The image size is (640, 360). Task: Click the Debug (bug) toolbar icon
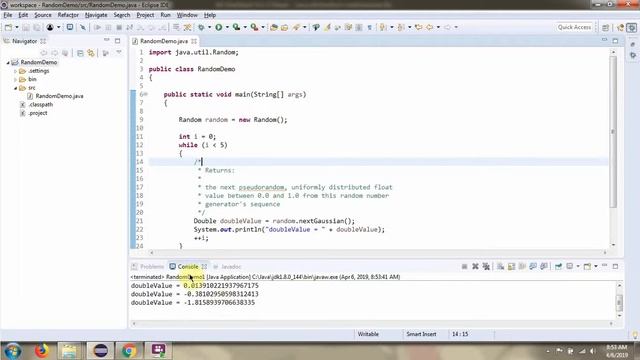[x=201, y=27]
